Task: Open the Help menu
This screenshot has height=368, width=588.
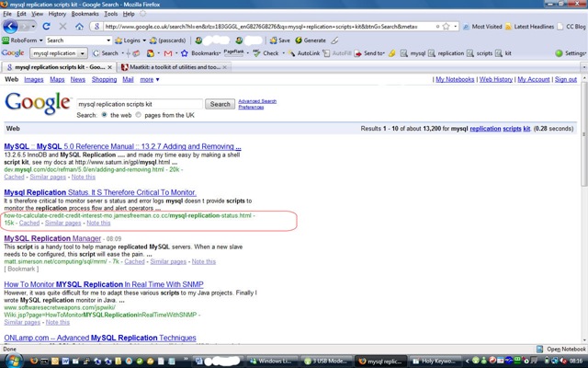Action: [x=129, y=14]
